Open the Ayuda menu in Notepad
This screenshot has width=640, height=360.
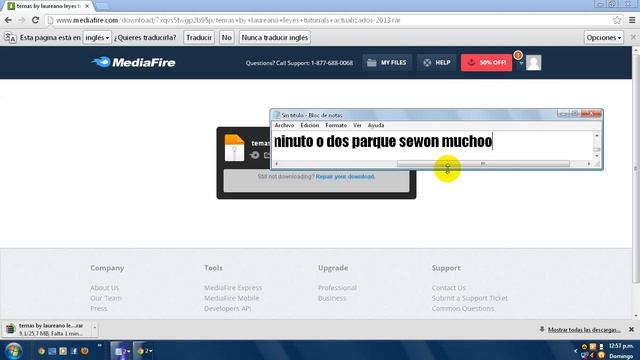(376, 125)
